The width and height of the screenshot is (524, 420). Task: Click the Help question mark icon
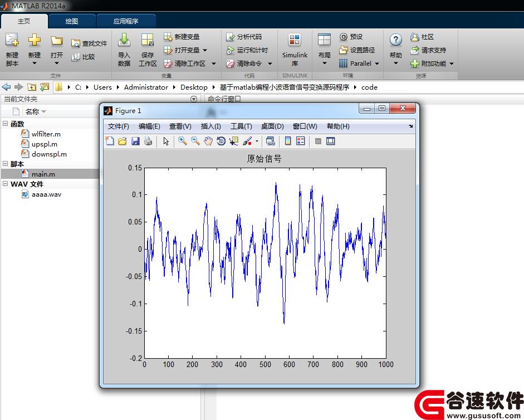point(396,40)
